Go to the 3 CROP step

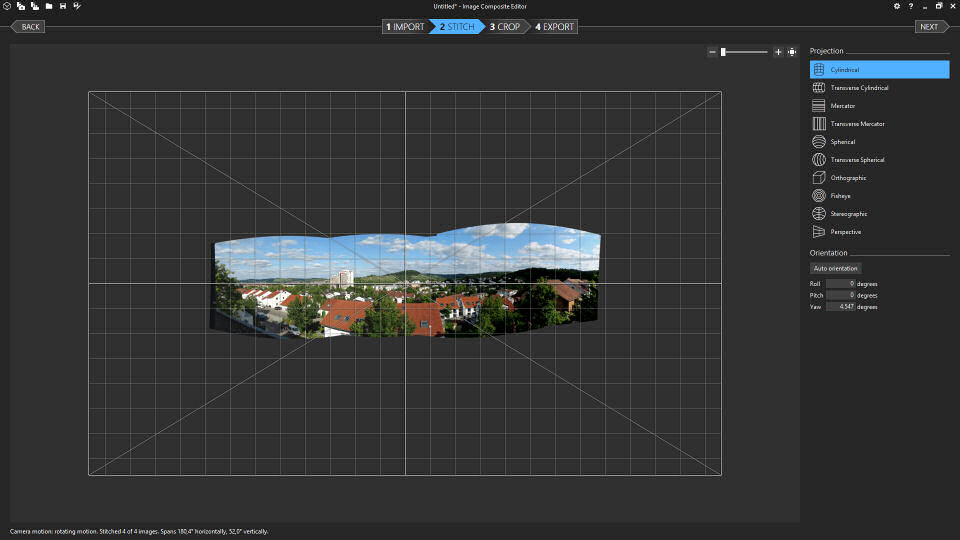[505, 27]
